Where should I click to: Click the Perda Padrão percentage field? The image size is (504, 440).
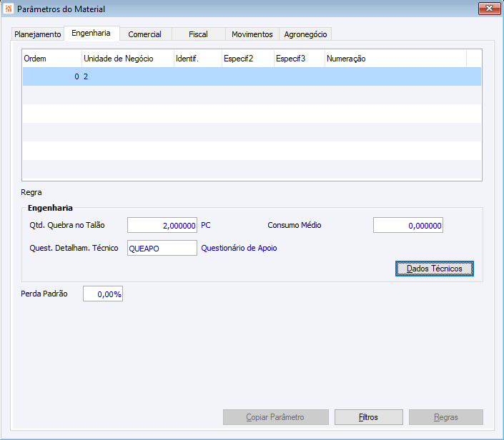tap(103, 294)
